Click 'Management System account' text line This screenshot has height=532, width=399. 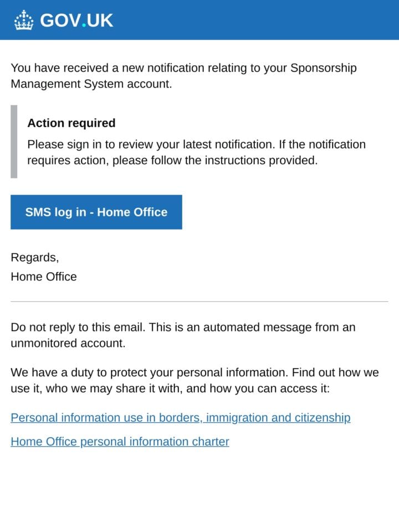91,84
